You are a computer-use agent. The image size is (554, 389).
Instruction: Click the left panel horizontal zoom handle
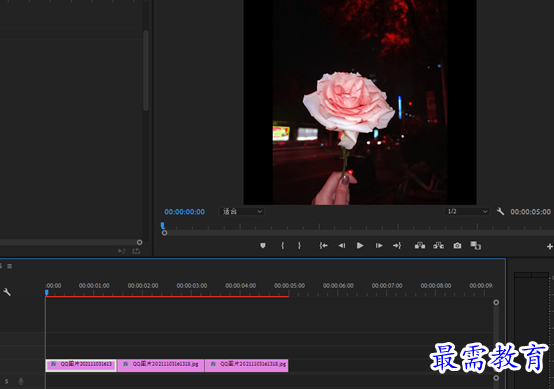point(140,242)
